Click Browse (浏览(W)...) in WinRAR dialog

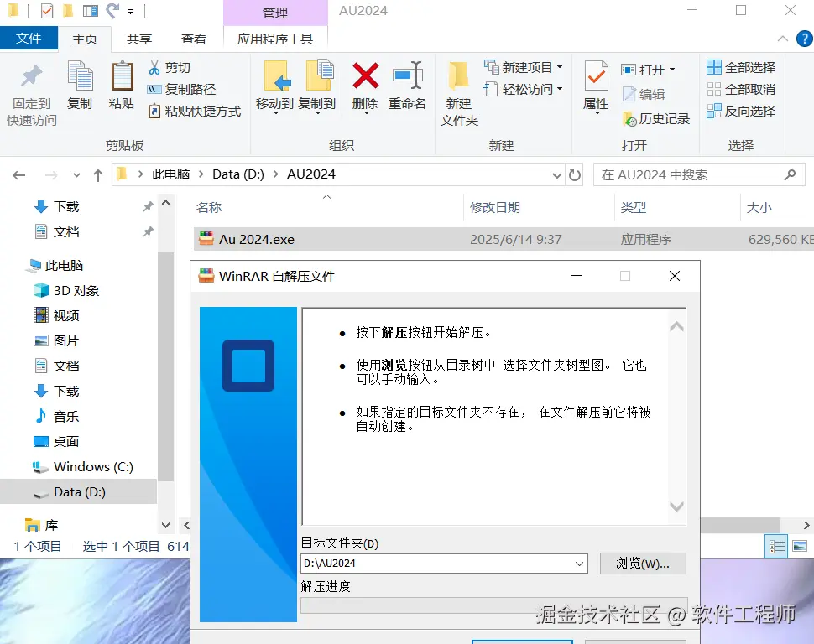click(643, 563)
